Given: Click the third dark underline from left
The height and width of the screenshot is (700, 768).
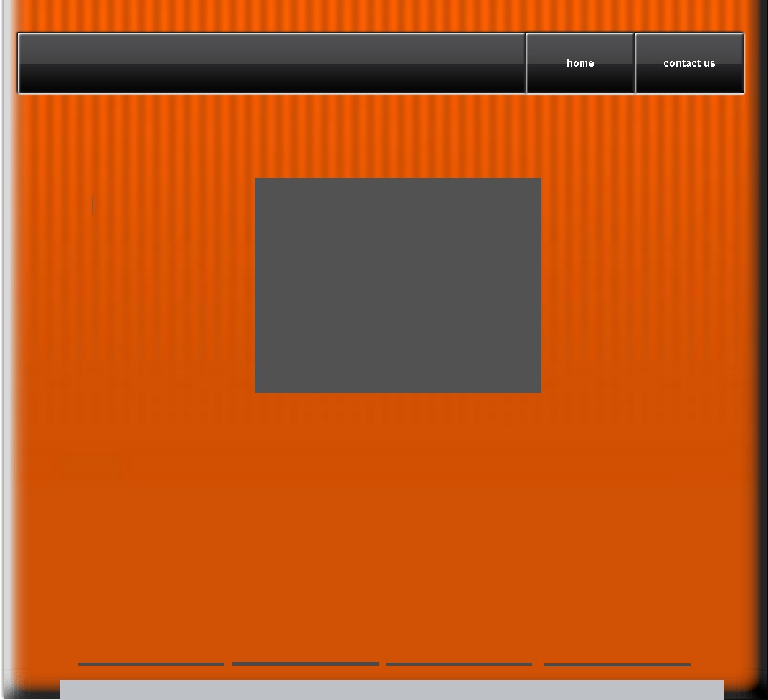Looking at the screenshot, I should point(458,664).
